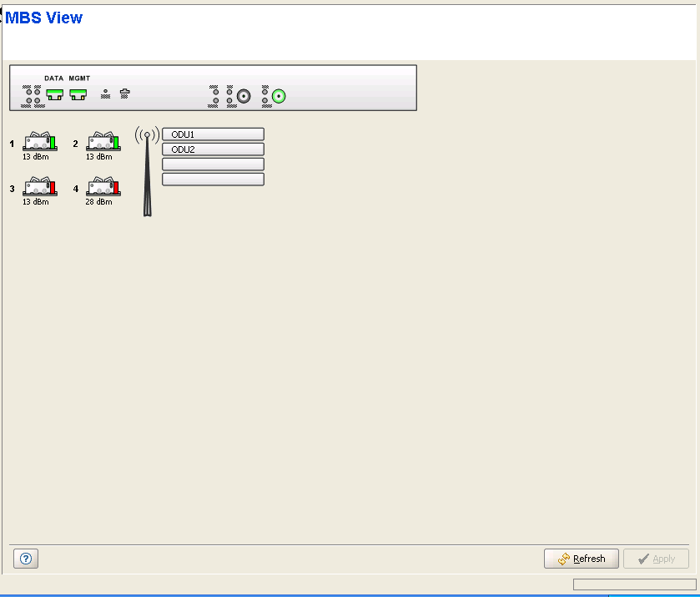The image size is (700, 597).
Task: Select ODU unit 4 at 28 dBm
Action: click(x=103, y=186)
